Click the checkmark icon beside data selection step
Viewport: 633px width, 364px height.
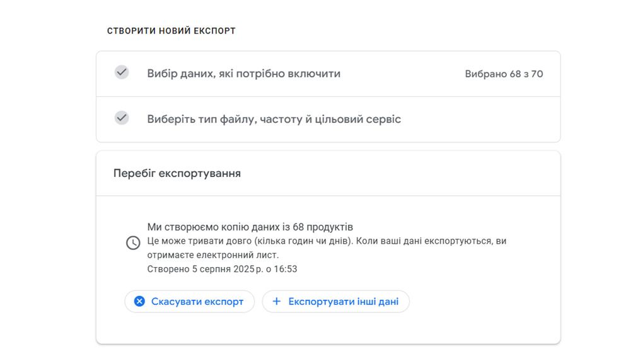(120, 74)
